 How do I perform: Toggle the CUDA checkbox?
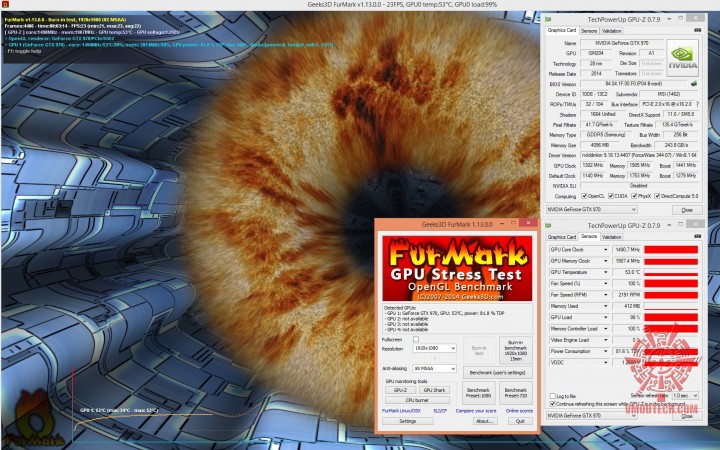(x=611, y=196)
